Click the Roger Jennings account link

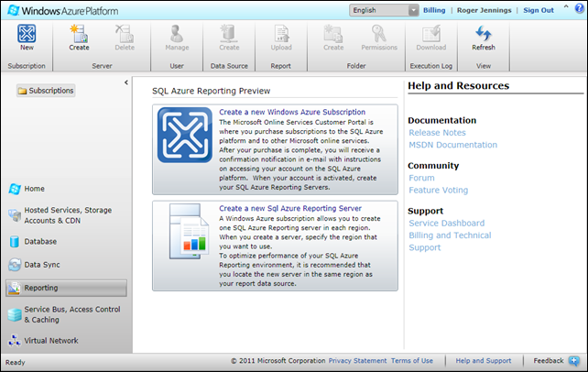click(x=484, y=10)
